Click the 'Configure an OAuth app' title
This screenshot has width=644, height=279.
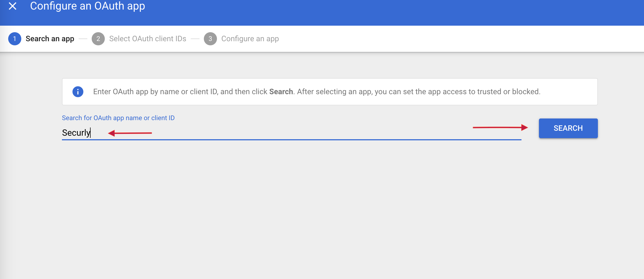(87, 6)
